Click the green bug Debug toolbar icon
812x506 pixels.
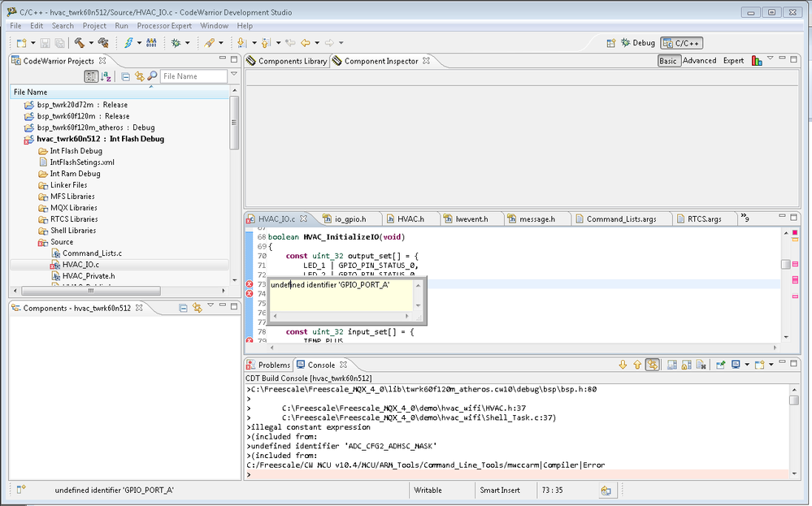pos(175,42)
